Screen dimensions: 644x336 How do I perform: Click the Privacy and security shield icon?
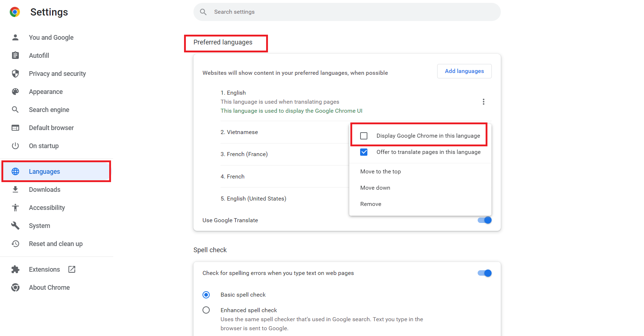click(x=15, y=73)
